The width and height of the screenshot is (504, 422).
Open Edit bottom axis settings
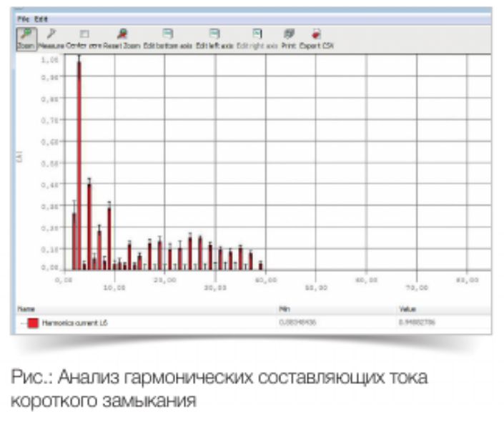click(167, 38)
